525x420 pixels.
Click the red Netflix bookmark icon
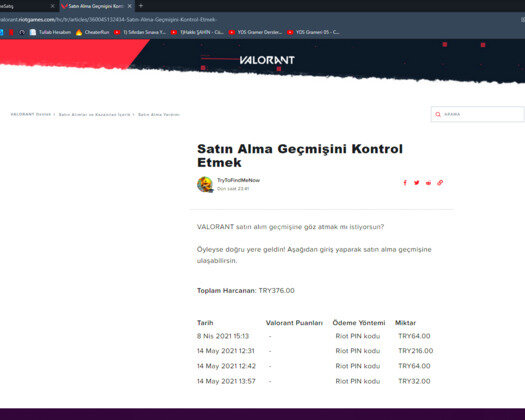[x=11, y=32]
